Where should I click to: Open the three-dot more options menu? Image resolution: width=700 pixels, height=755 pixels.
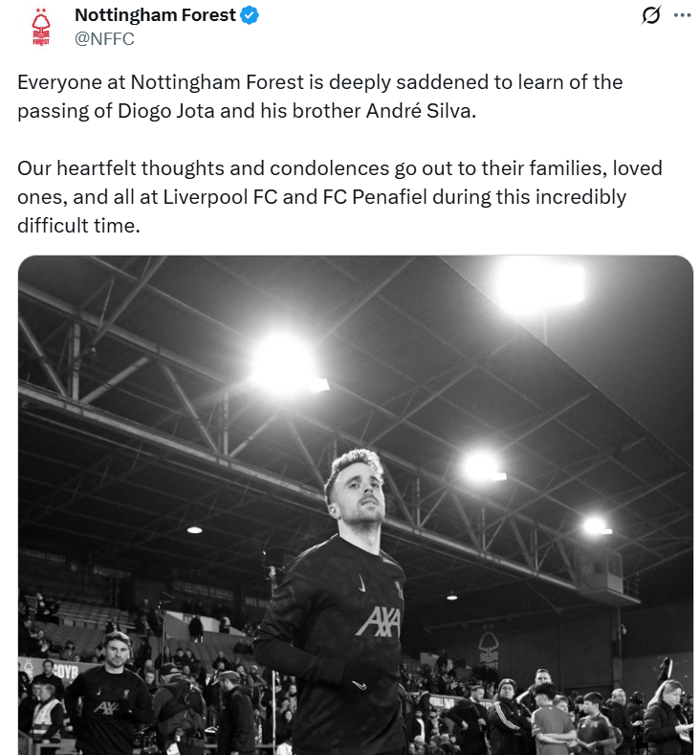pos(682,15)
